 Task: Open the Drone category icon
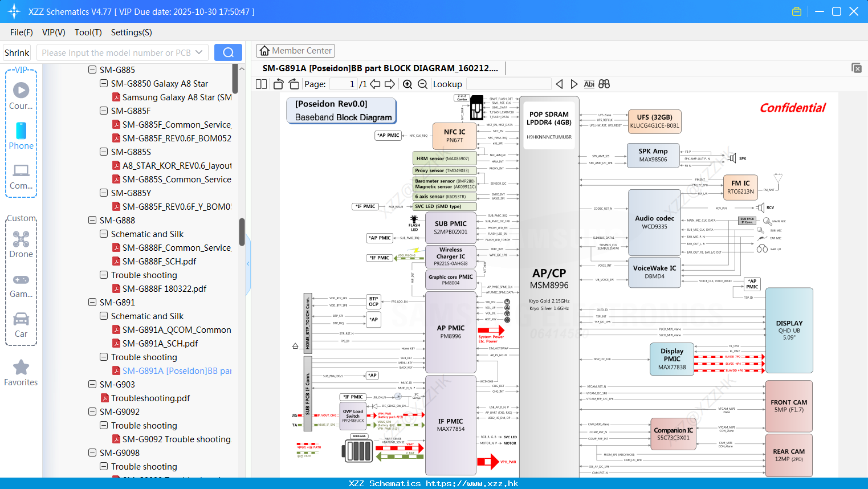[x=21, y=239]
